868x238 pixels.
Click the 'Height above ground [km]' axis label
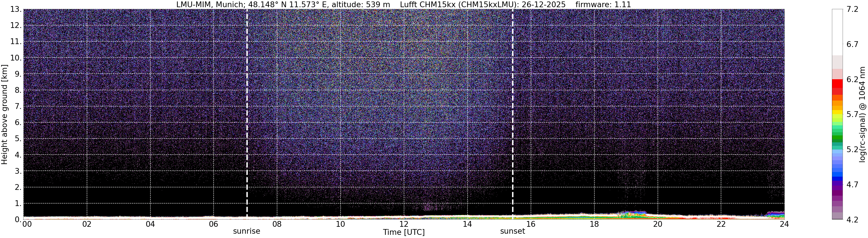click(4, 114)
